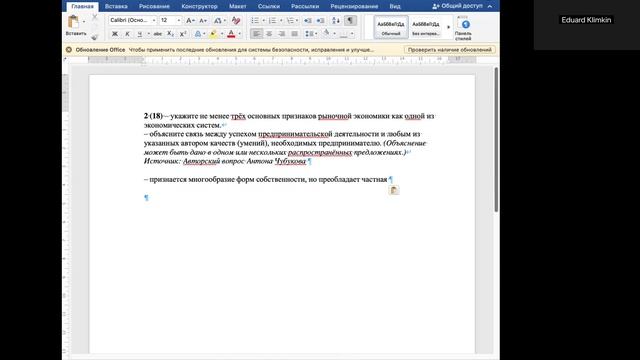640x360 pixels.
Task: Switch to the Вид tab
Action: 395,7
